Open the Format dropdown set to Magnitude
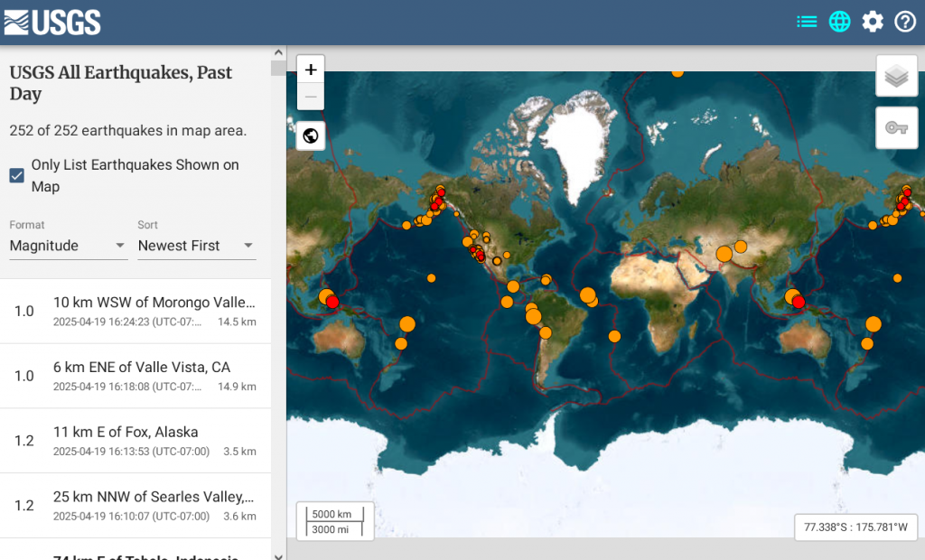 pos(68,246)
